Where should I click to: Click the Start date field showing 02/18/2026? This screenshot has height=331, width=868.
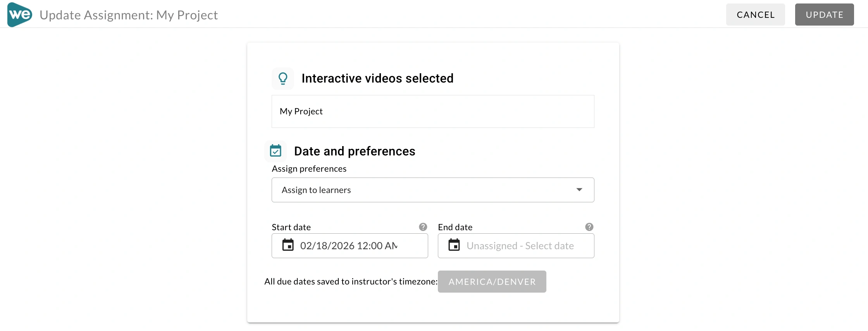tap(350, 246)
